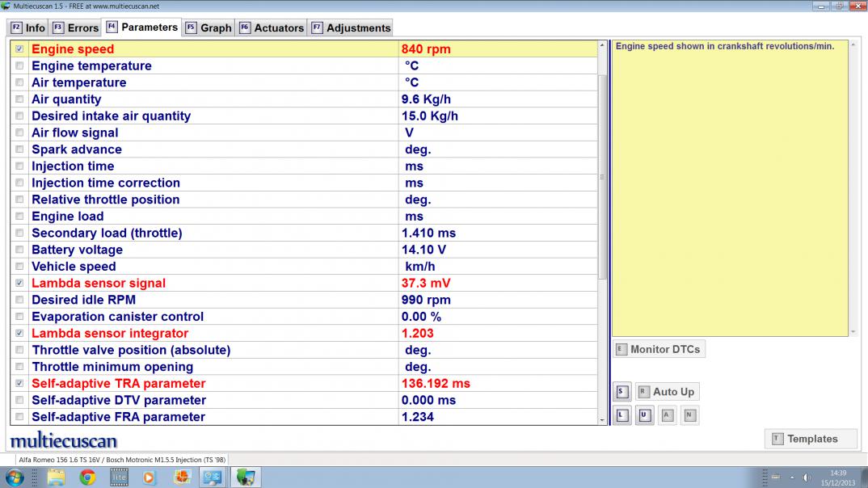The height and width of the screenshot is (488, 868).
Task: Open Google Chrome from the taskbar
Action: (x=87, y=477)
